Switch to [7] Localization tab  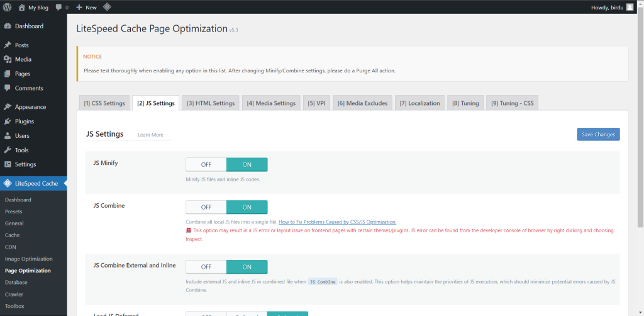point(419,103)
